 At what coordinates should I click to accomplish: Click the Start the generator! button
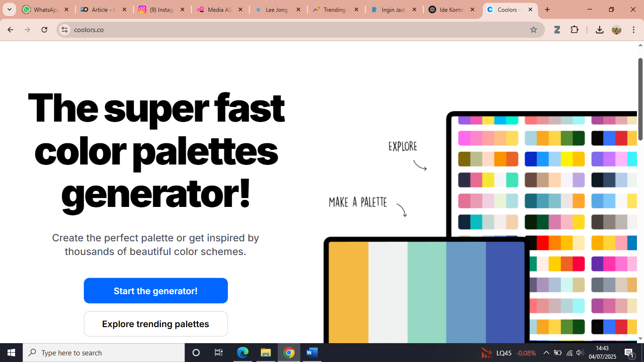pyautogui.click(x=156, y=291)
